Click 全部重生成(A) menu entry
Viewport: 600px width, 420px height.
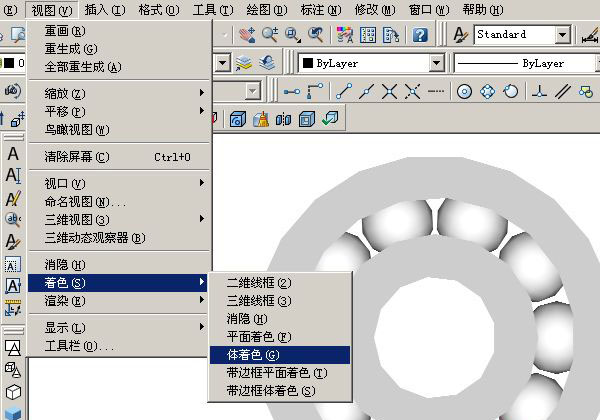(x=118, y=67)
